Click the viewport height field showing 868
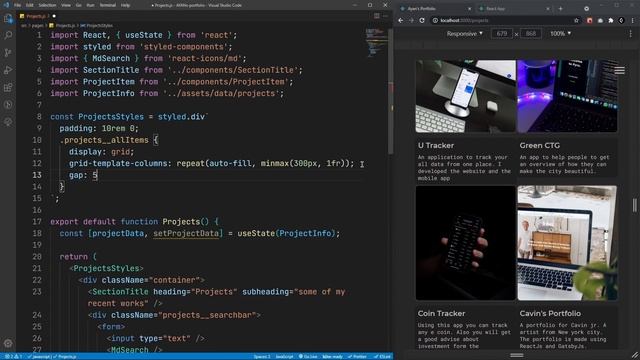This screenshot has width=640, height=360. 531,34
